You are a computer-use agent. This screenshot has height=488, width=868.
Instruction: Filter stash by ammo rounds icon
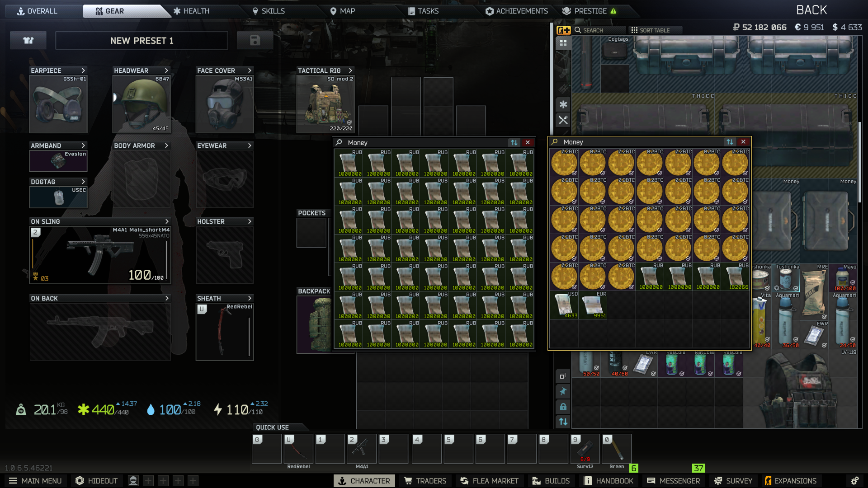563,89
